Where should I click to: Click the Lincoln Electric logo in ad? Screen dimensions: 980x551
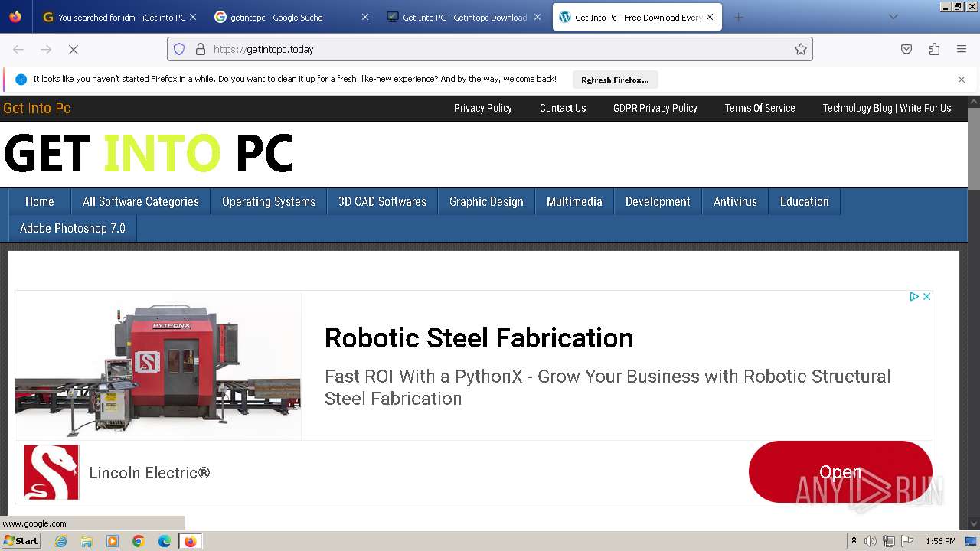point(51,472)
